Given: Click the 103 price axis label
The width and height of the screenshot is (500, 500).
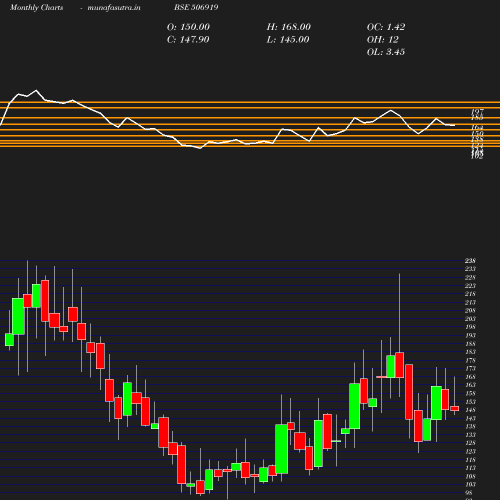Looking at the screenshot, I should tap(470, 485).
